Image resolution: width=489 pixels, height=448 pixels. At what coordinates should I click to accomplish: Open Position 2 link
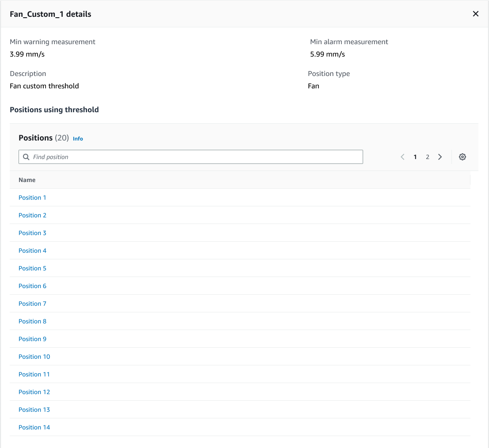click(32, 215)
